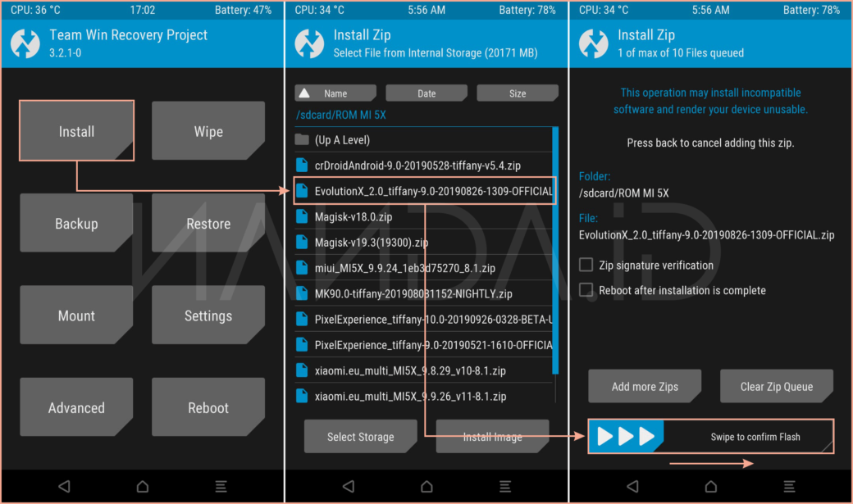Image resolution: width=853 pixels, height=504 pixels.
Task: Check Reboot after installation is complete
Action: 586,290
